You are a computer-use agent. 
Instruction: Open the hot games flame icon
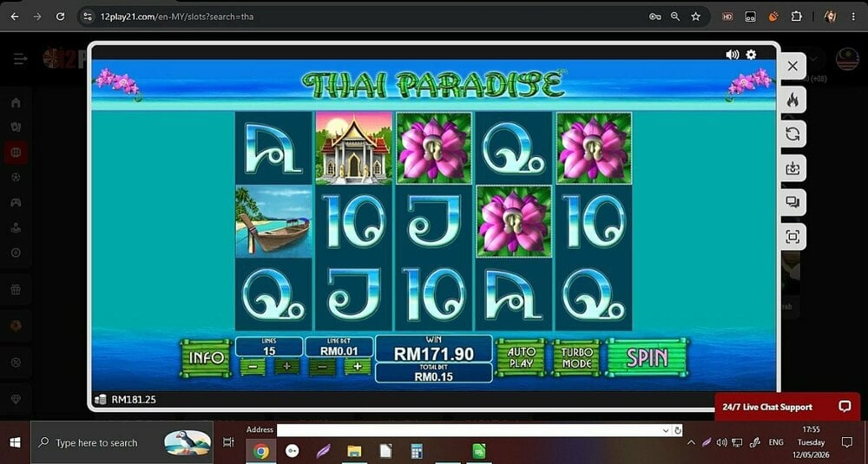792,100
